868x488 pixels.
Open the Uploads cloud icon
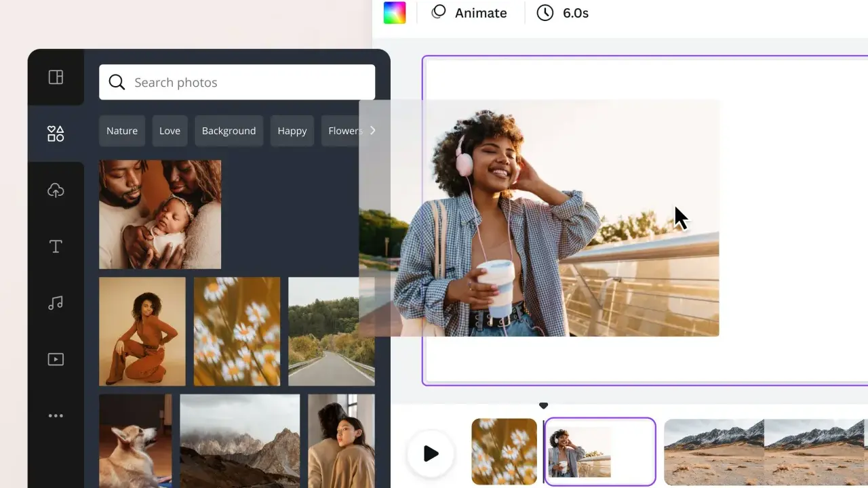pos(56,190)
